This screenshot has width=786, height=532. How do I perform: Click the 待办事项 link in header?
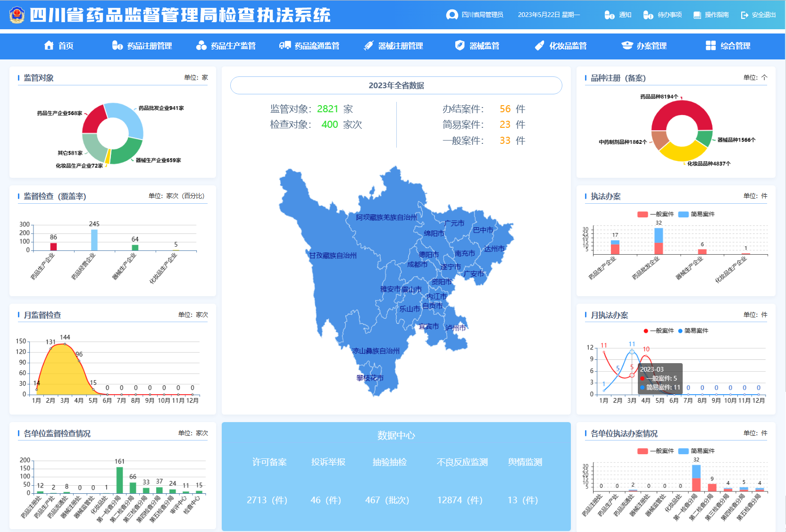pos(670,15)
